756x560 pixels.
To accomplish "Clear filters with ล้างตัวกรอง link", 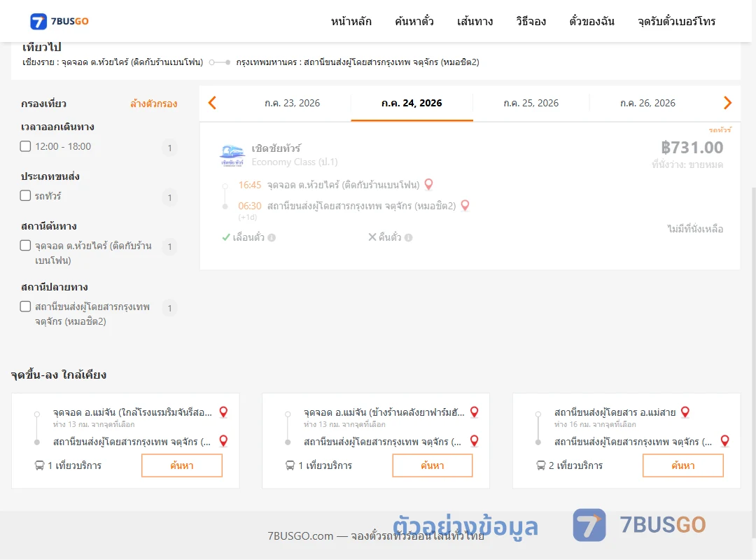I will 154,104.
